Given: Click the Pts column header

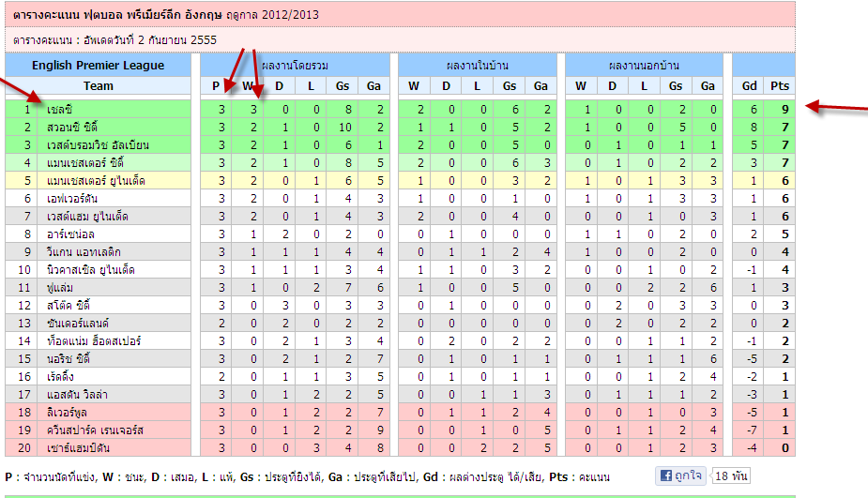Looking at the screenshot, I should click(780, 86).
